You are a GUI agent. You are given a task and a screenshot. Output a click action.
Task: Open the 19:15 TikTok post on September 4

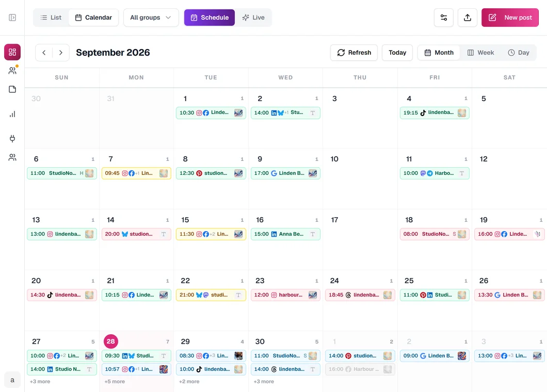point(435,112)
